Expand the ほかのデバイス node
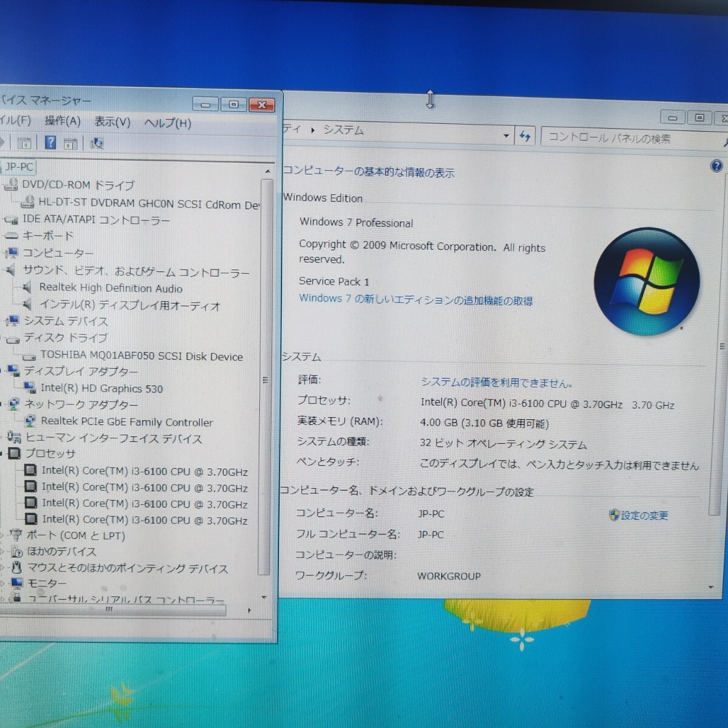This screenshot has width=728, height=728. pyautogui.click(x=3, y=551)
